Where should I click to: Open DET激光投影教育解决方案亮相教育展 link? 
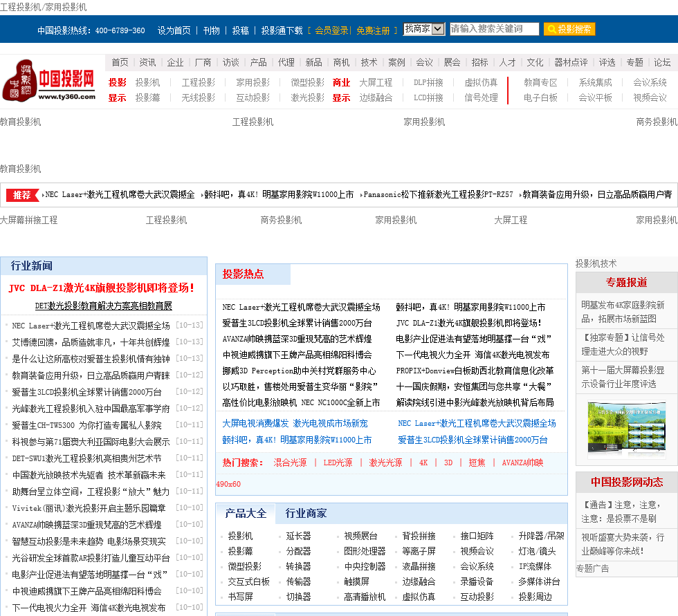103,306
